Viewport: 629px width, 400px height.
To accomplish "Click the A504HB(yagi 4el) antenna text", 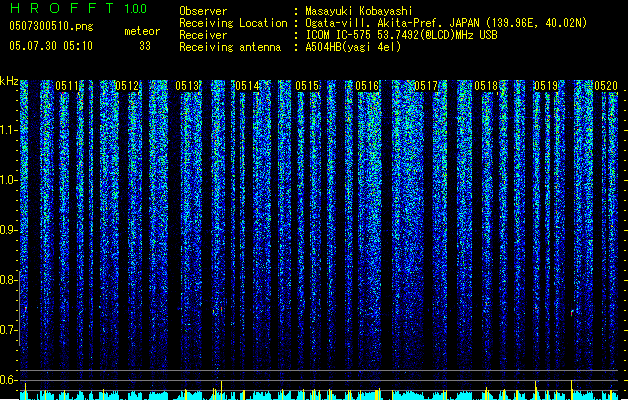I will 353,47.
